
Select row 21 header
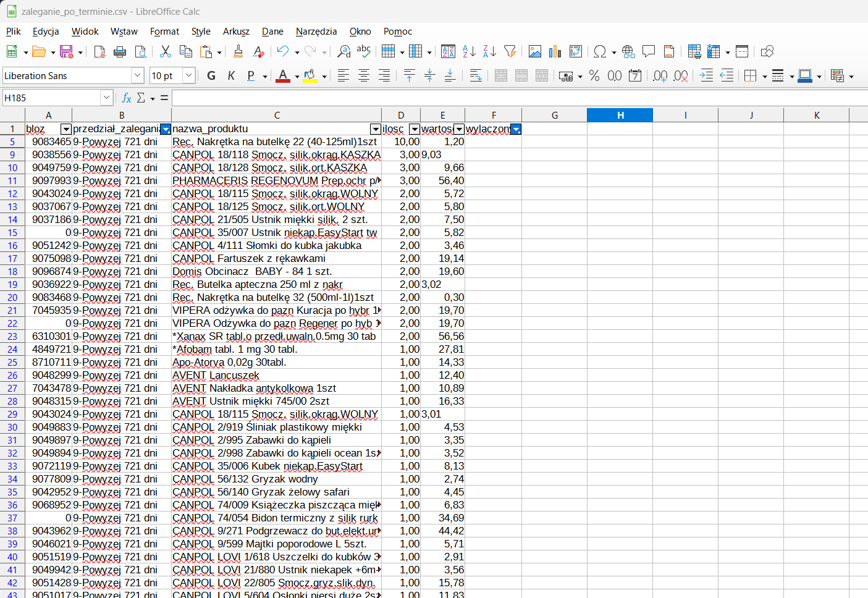pyautogui.click(x=12, y=310)
